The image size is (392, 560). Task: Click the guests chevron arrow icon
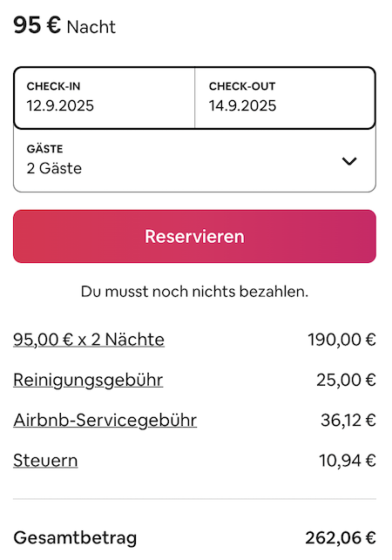click(x=349, y=161)
